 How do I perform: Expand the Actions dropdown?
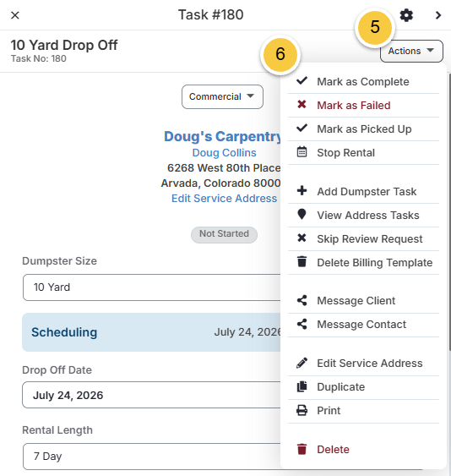click(x=411, y=51)
